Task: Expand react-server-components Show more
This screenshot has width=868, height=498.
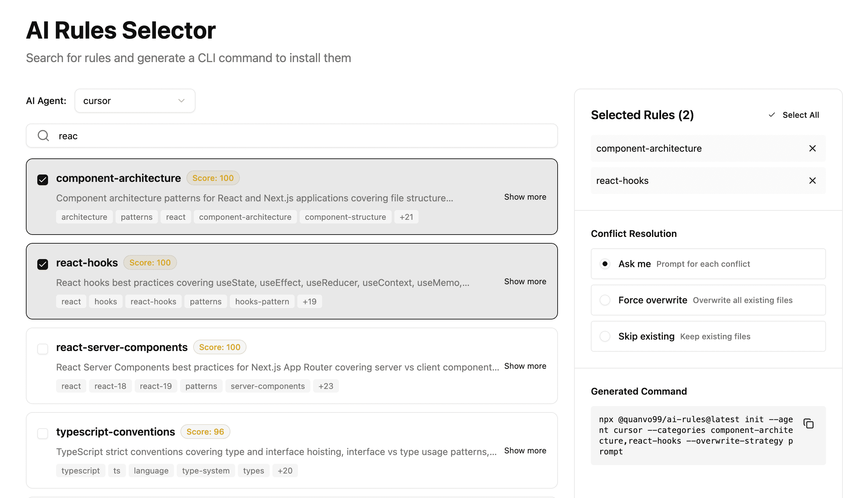Action: tap(525, 366)
